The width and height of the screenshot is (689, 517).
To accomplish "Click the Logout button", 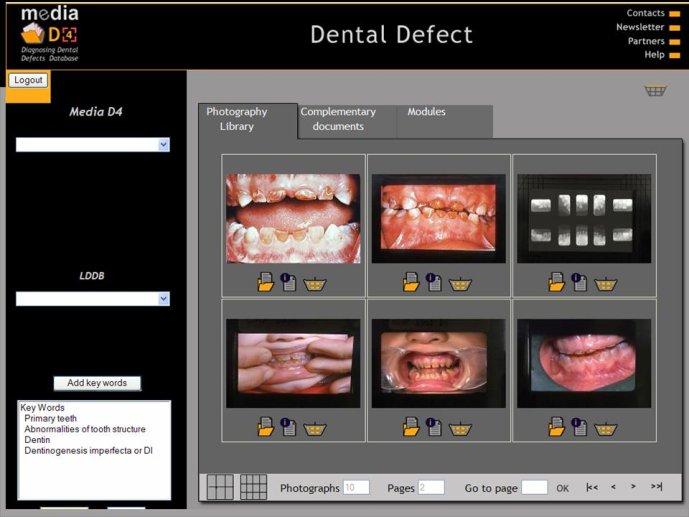I will pyautogui.click(x=28, y=80).
